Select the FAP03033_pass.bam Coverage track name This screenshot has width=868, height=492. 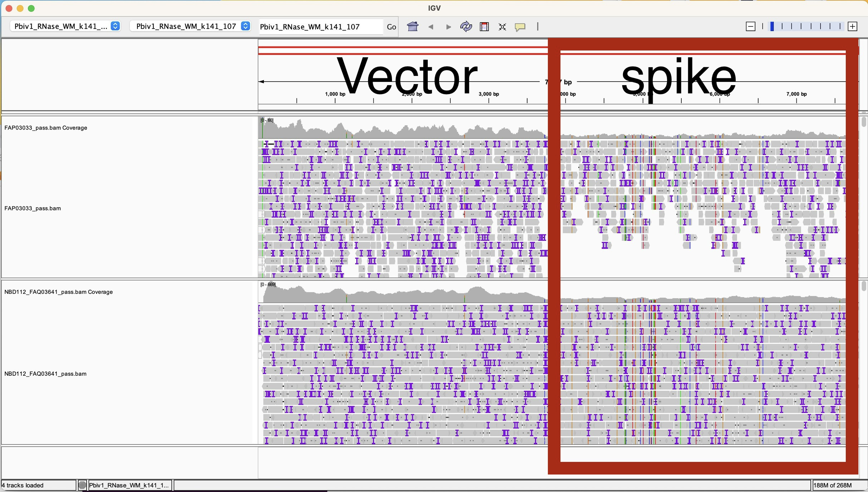pos(46,128)
